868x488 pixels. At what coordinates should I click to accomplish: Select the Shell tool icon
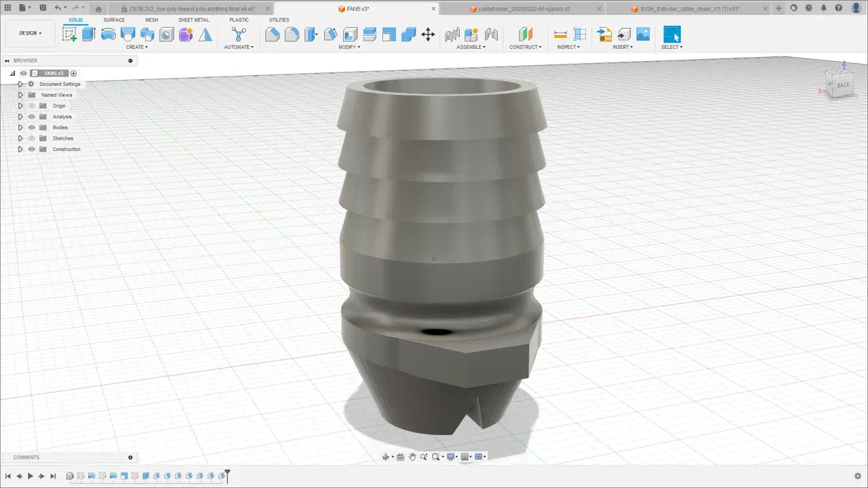coord(350,35)
